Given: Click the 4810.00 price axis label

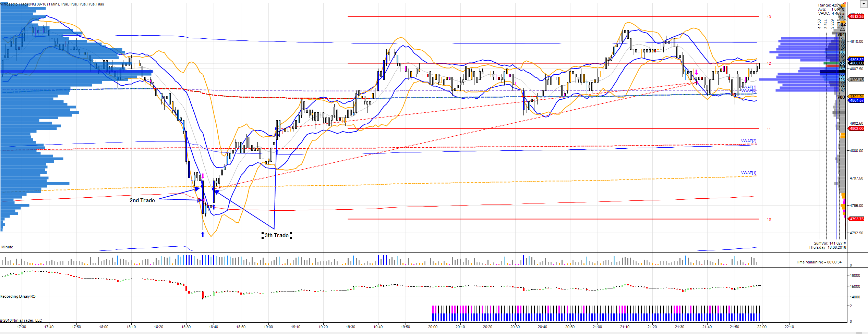Looking at the screenshot, I should pos(856,41).
